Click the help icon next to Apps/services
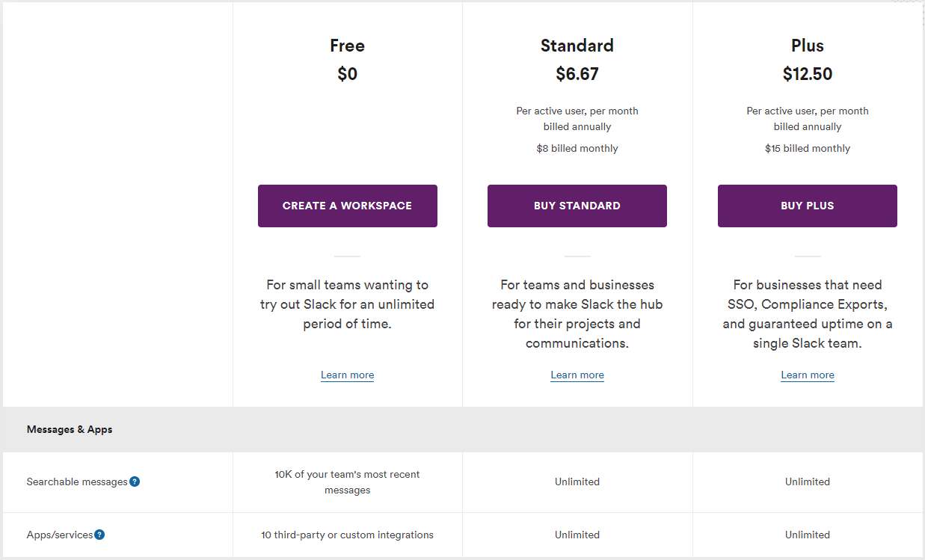 [99, 535]
